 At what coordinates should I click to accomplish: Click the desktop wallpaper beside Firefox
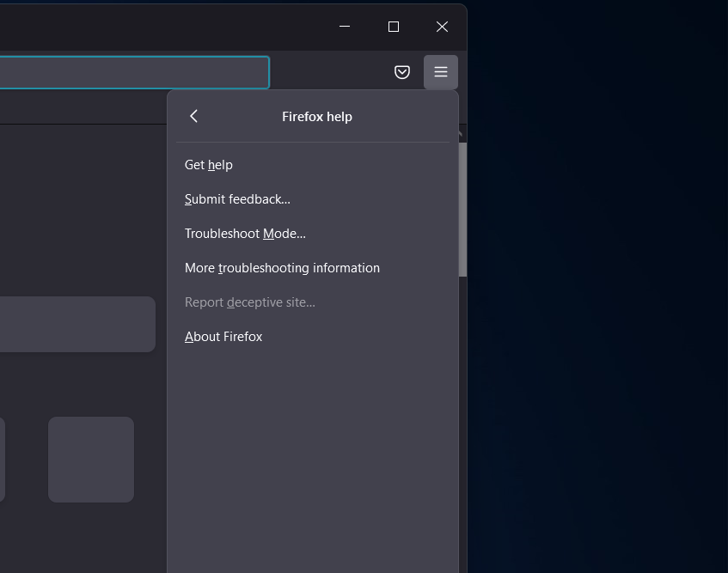click(602, 301)
